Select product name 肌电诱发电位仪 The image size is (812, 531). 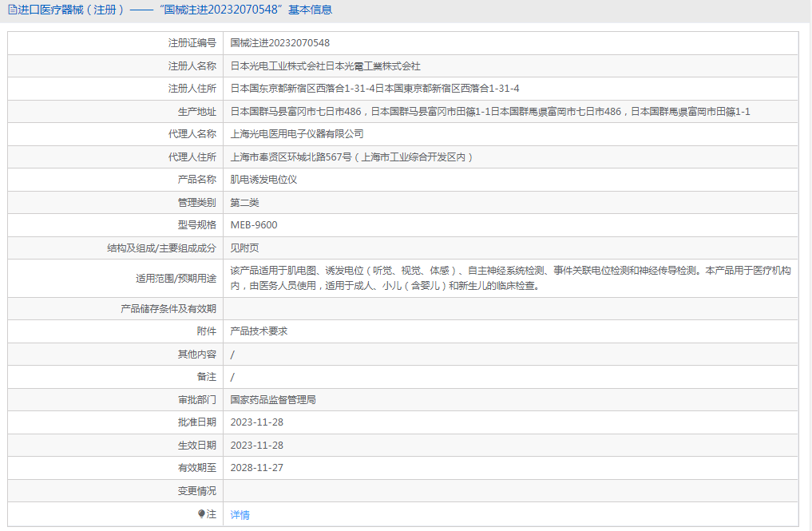point(263,180)
